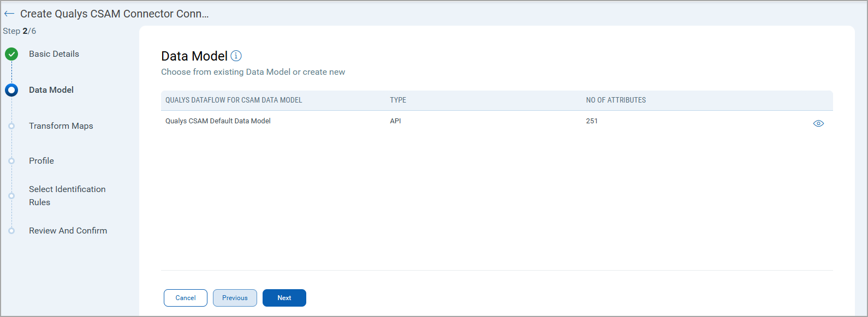
Task: Open the Review And Confirm step
Action: point(68,231)
